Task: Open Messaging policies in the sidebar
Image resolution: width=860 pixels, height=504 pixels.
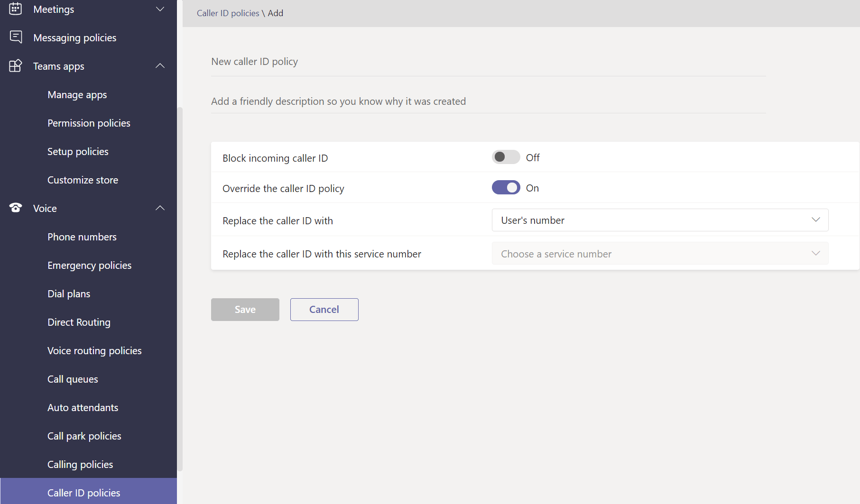Action: 75,38
